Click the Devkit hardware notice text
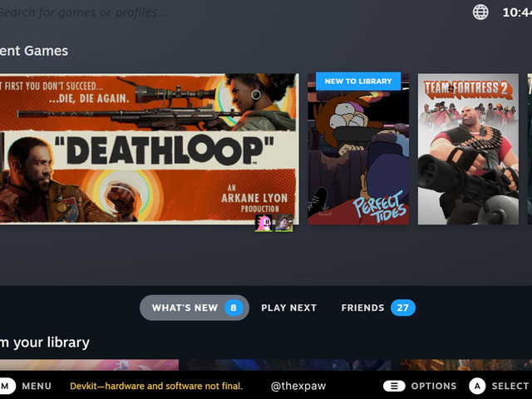Screen dimensions: 532x399 tap(156, 386)
